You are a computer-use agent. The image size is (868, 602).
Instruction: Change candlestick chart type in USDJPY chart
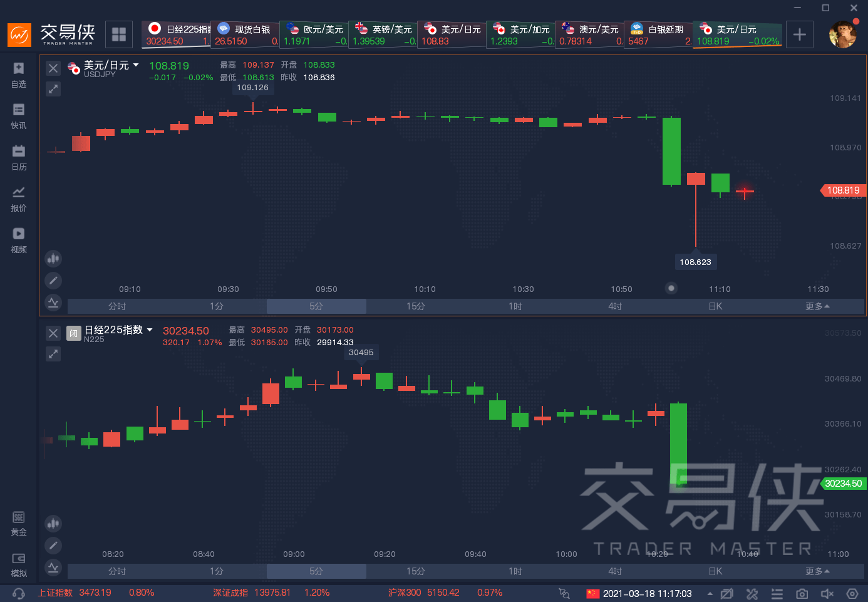pos(53,258)
